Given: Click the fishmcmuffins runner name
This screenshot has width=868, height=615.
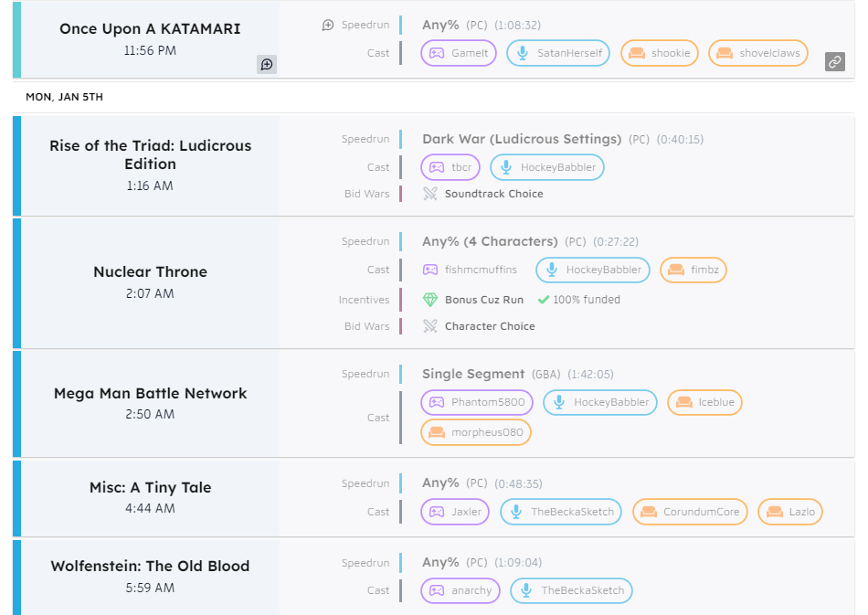Looking at the screenshot, I should 481,270.
